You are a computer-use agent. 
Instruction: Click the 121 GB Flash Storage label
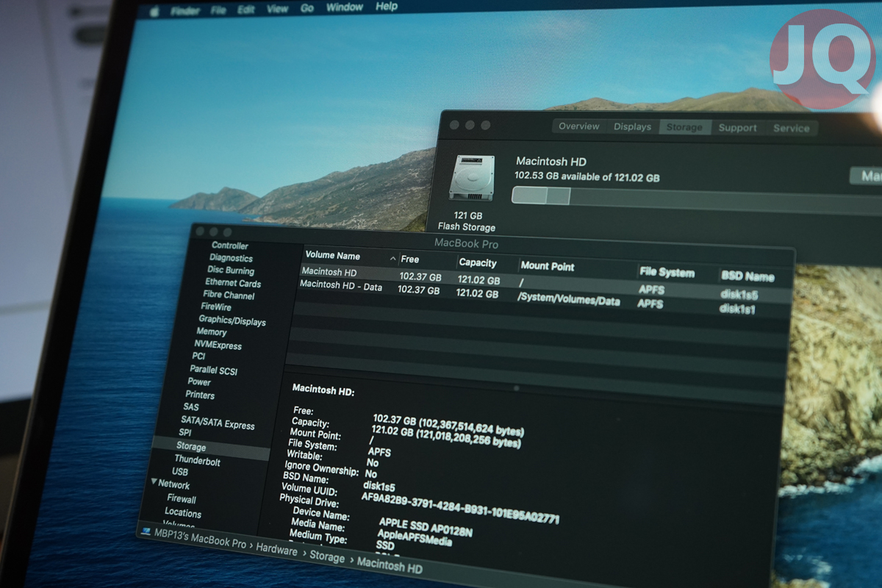[x=467, y=221]
